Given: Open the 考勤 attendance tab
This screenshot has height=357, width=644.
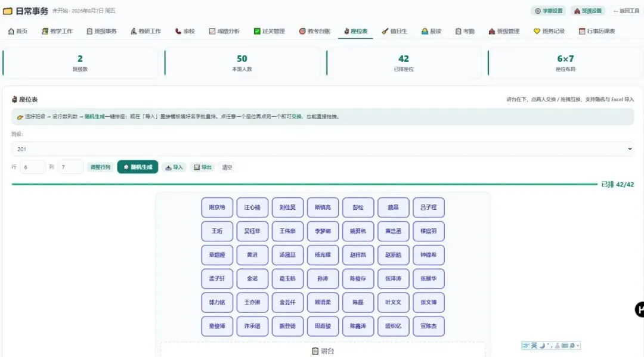Looking at the screenshot, I should pyautogui.click(x=465, y=31).
